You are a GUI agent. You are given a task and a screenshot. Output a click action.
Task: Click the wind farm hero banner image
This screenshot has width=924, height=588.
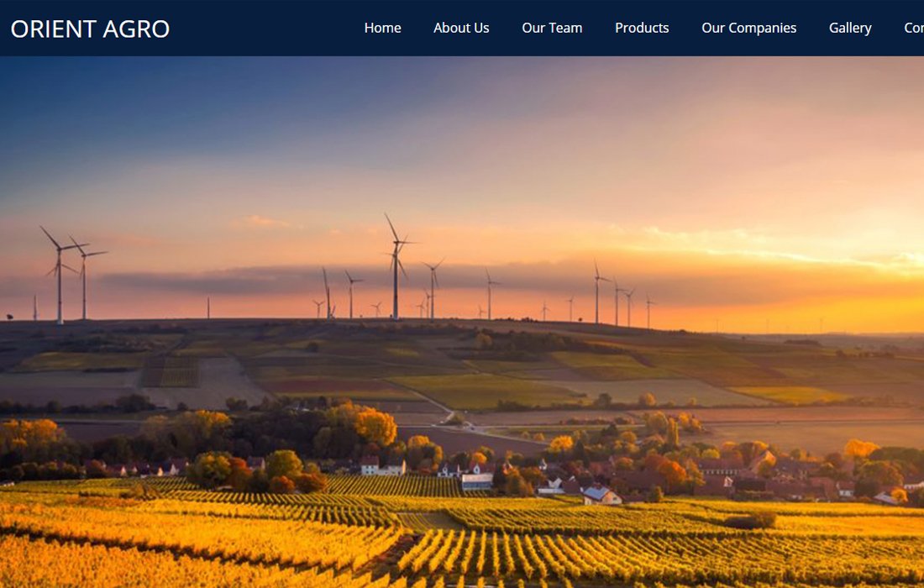point(462,323)
